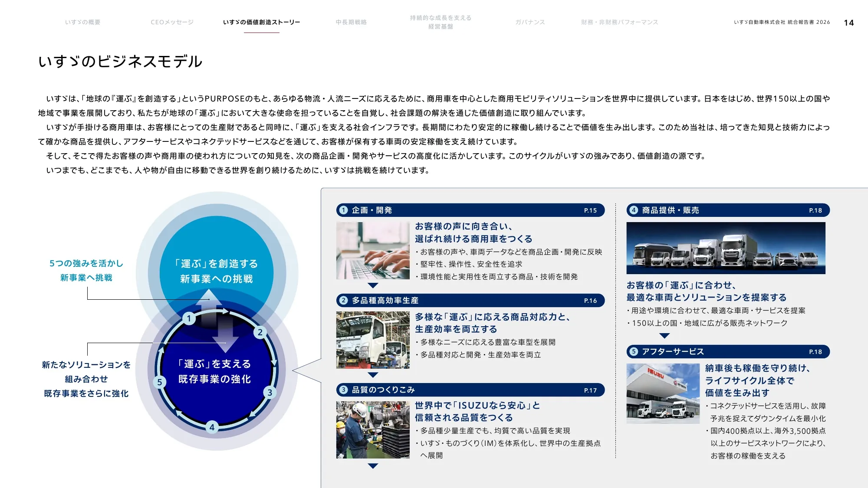Viewport: 868px width, 488px height.
Task: Click the number 4 icon beside 商品提供・販売
Action: click(634, 210)
